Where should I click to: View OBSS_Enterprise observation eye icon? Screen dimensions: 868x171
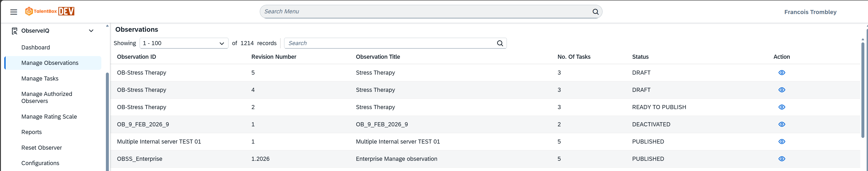(781, 159)
